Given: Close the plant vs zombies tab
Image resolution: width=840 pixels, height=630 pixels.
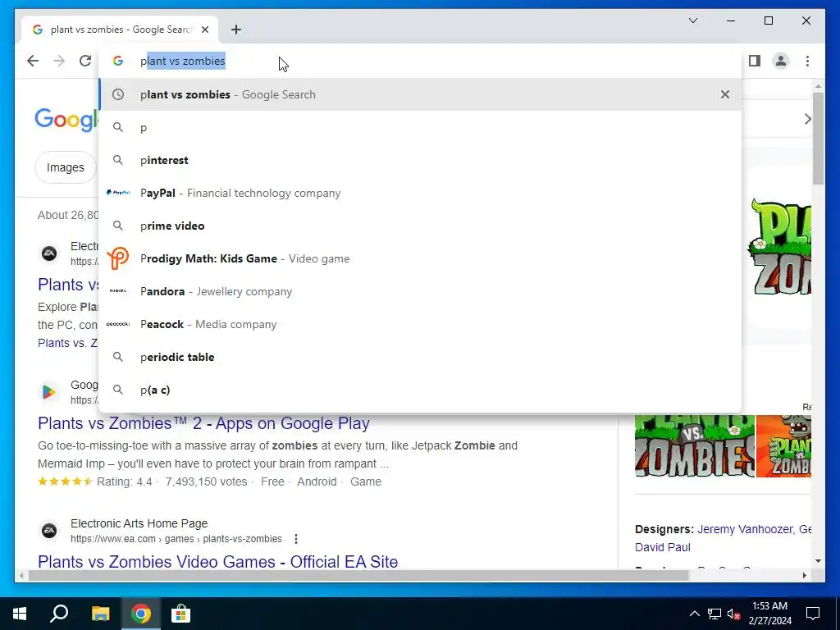Looking at the screenshot, I should pos(205,30).
